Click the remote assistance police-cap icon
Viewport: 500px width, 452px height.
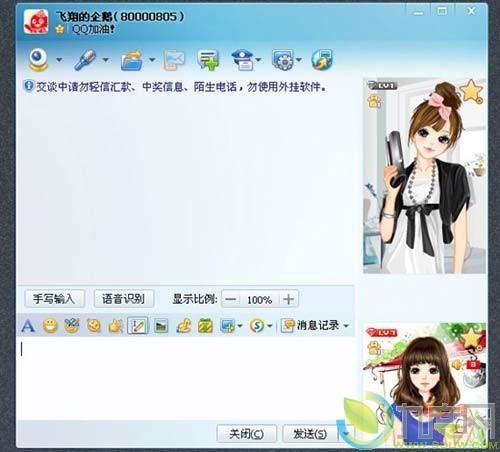(x=242, y=60)
